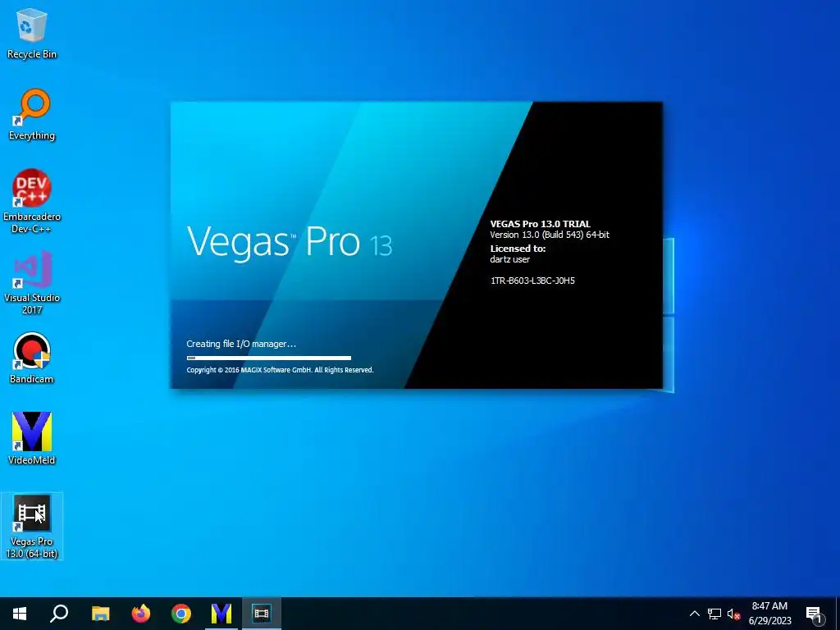The width and height of the screenshot is (840, 630).
Task: Click the 'Version 13.0 (Build 543) 64-bit' text
Action: pos(550,235)
